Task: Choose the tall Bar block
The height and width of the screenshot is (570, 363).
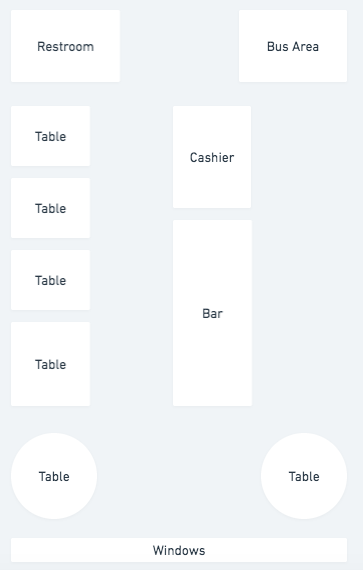Action: [x=212, y=313]
